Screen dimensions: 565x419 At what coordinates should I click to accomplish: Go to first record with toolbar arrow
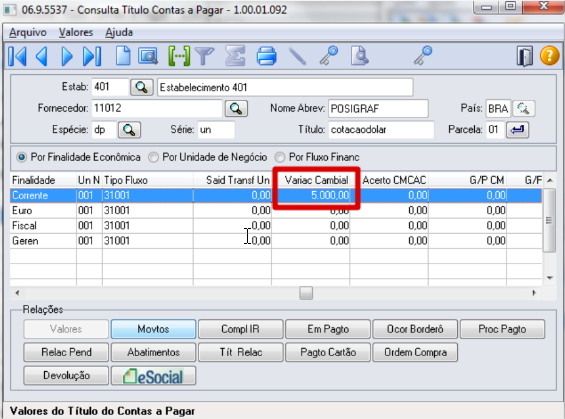click(x=17, y=56)
